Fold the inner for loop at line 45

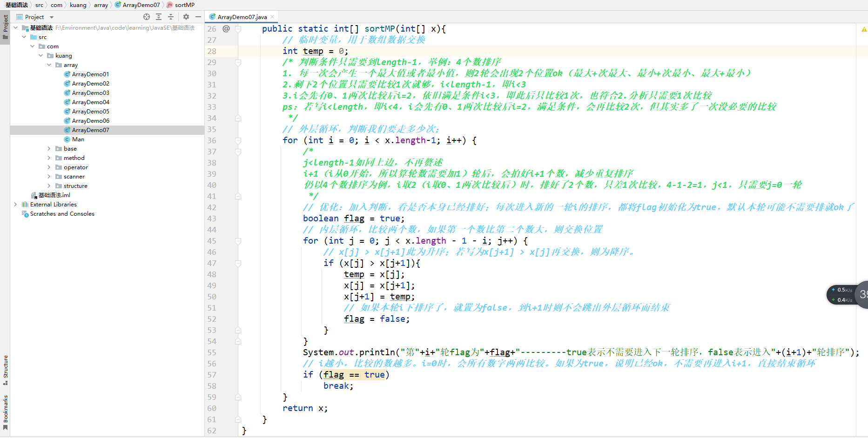(x=238, y=241)
